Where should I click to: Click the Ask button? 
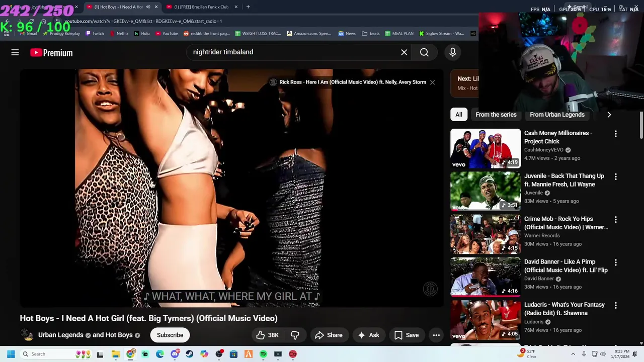pos(368,335)
